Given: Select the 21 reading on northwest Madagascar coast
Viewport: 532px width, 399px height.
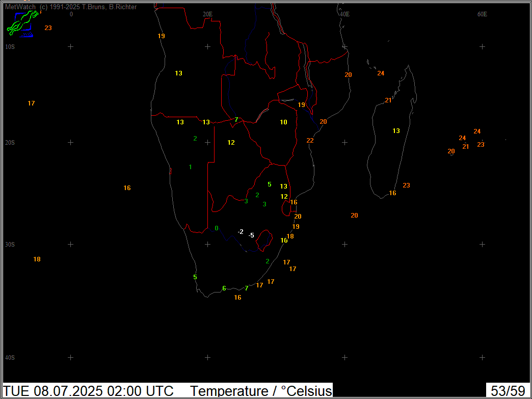Looking at the screenshot, I should pyautogui.click(x=388, y=100).
